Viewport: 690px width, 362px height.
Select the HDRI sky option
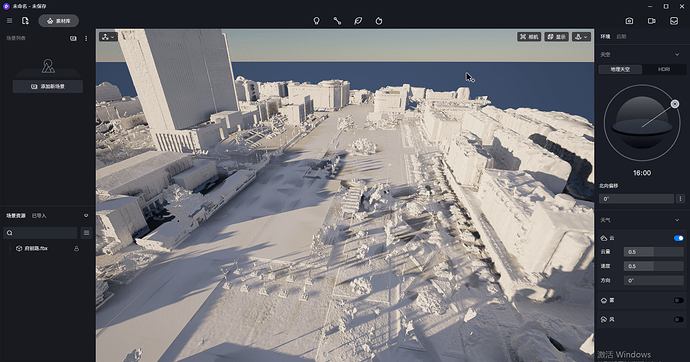pos(664,69)
